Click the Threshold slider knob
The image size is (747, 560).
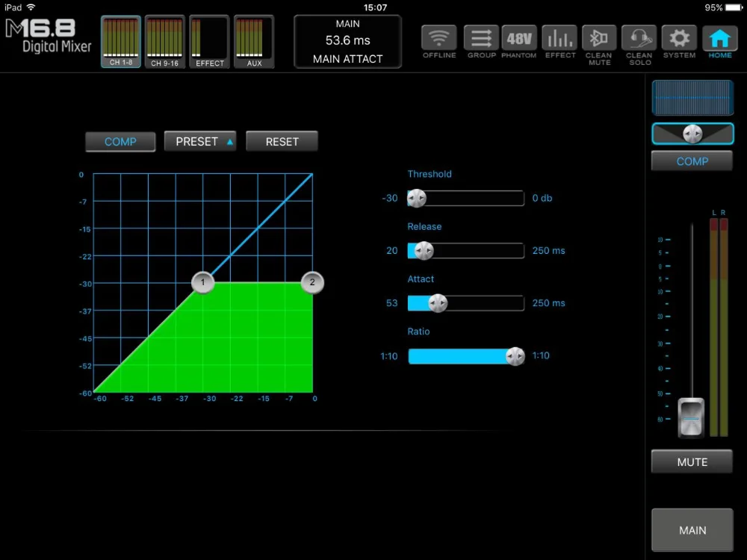[x=416, y=198]
